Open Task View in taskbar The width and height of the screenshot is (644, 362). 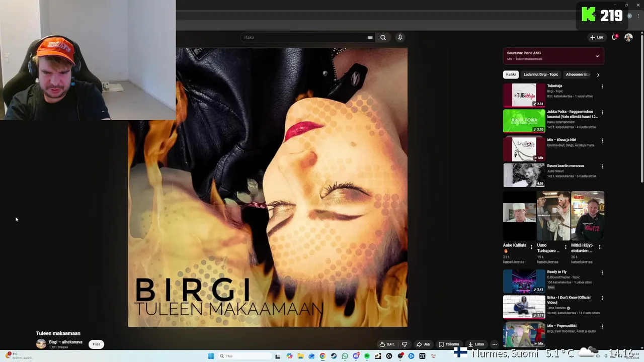point(277,356)
